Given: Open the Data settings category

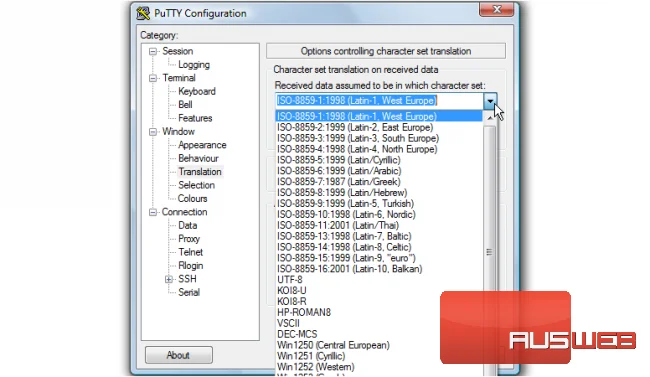Looking at the screenshot, I should click(187, 225).
